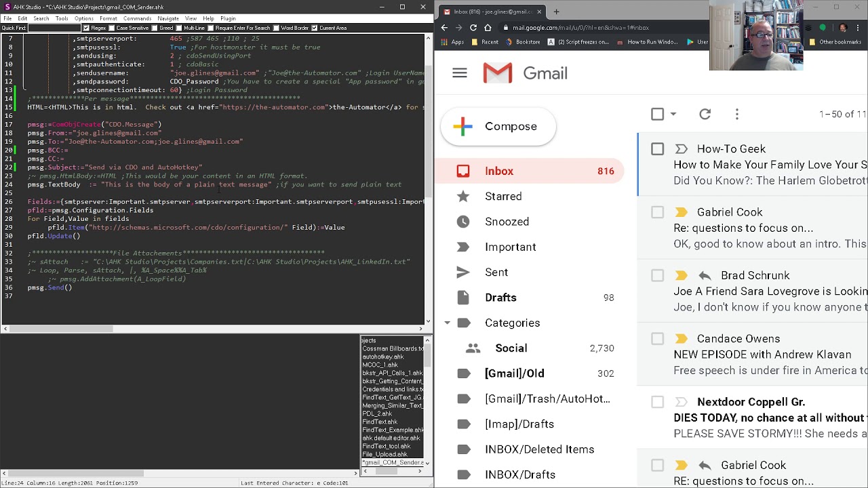Open the Edit menu in AHK Studio
Viewport: 868px width, 488px height.
[22, 18]
